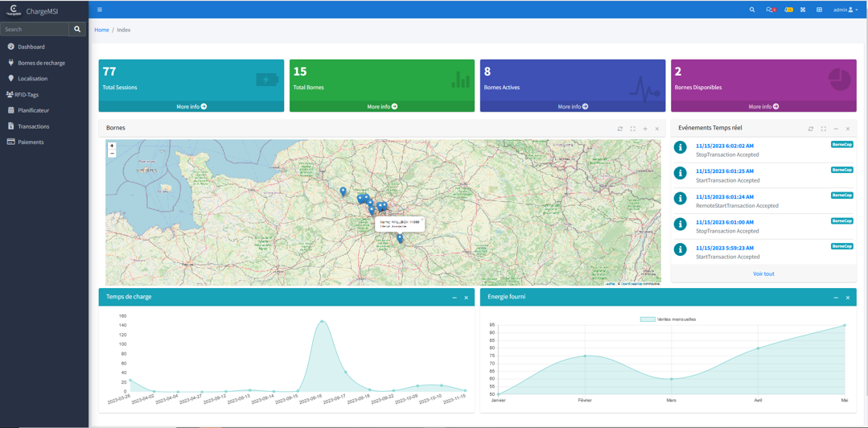Click the search magnifier in the top navbar

[752, 10]
